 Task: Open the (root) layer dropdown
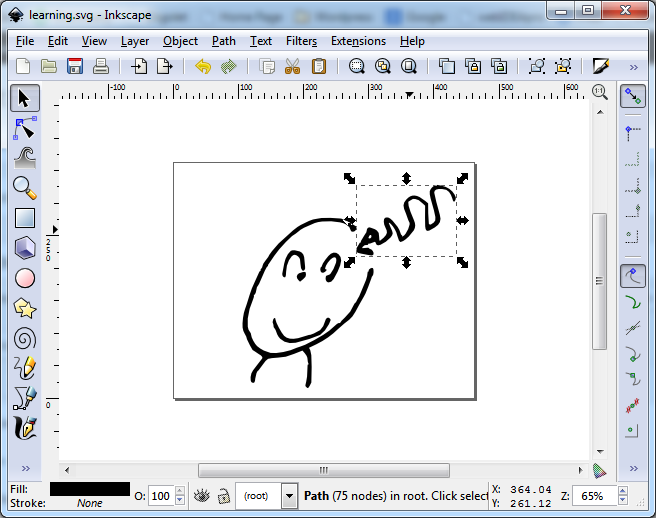(289, 495)
